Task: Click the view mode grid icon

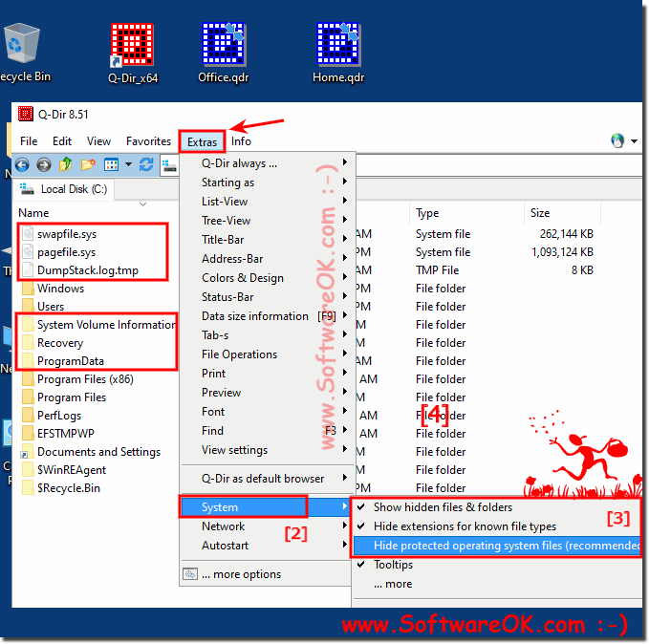Action: tap(111, 165)
